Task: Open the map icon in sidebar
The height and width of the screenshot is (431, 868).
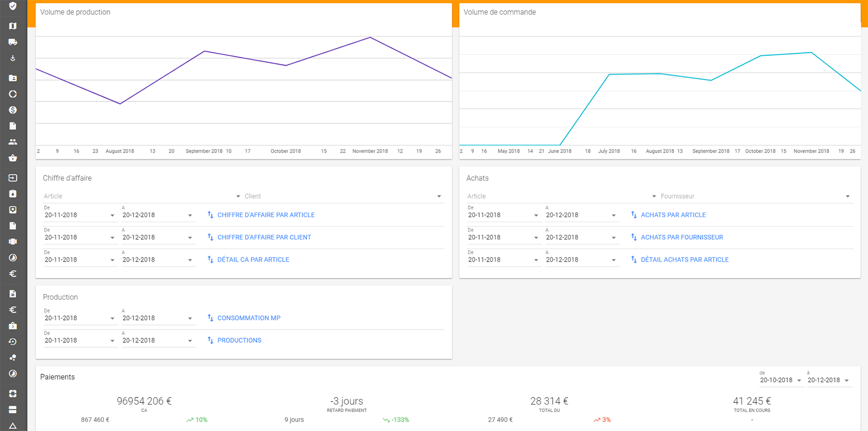Action: [13, 26]
